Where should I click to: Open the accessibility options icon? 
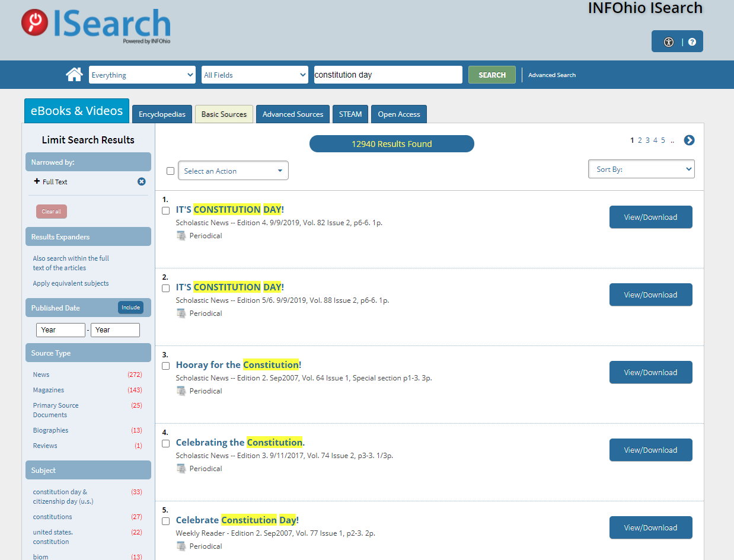pos(669,42)
